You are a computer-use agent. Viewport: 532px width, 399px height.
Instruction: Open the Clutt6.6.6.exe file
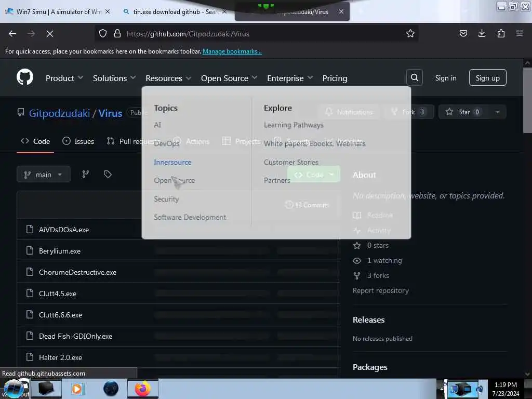[60, 315]
